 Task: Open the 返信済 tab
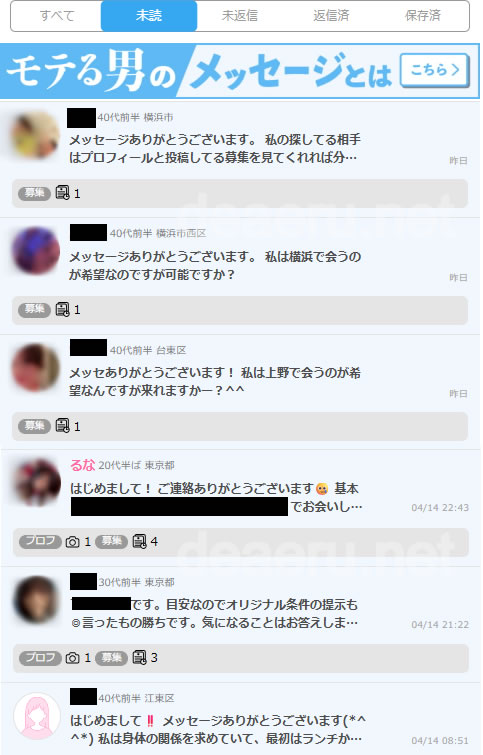tap(331, 16)
